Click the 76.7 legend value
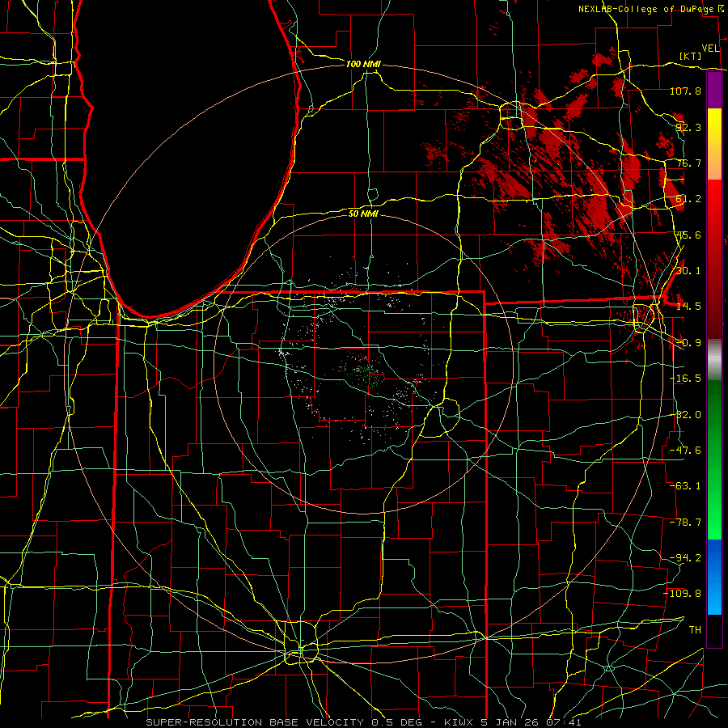This screenshot has width=728, height=728. pyautogui.click(x=688, y=163)
